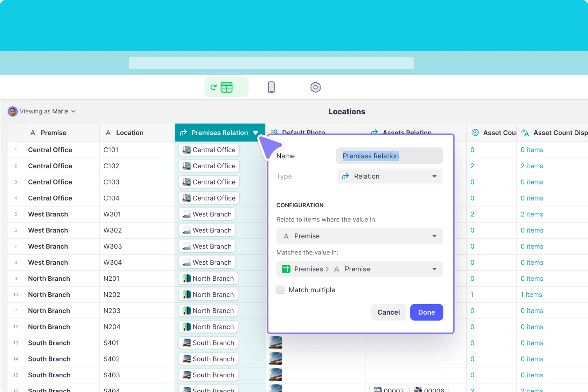Open the Premises Relation column header menu
This screenshot has height=392, width=588.
(x=255, y=133)
